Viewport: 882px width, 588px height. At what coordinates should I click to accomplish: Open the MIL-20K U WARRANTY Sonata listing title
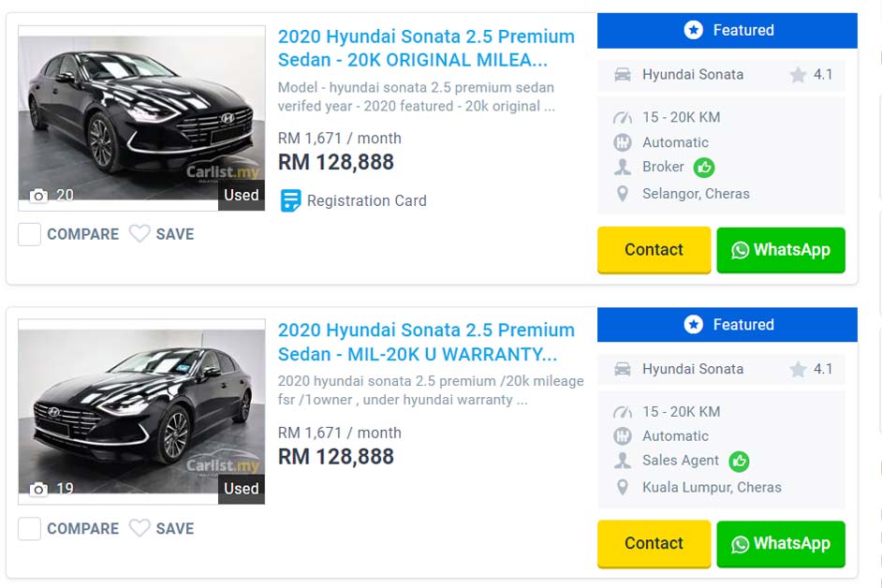pos(426,342)
